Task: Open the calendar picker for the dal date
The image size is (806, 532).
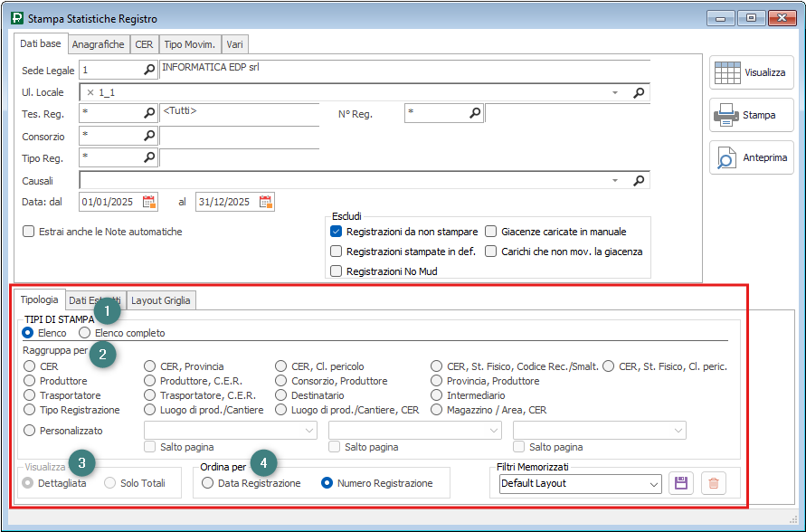Action: point(149,202)
